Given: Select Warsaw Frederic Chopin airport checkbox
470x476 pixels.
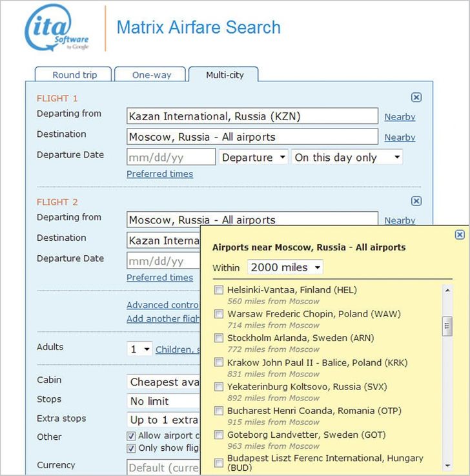Looking at the screenshot, I should [x=220, y=315].
